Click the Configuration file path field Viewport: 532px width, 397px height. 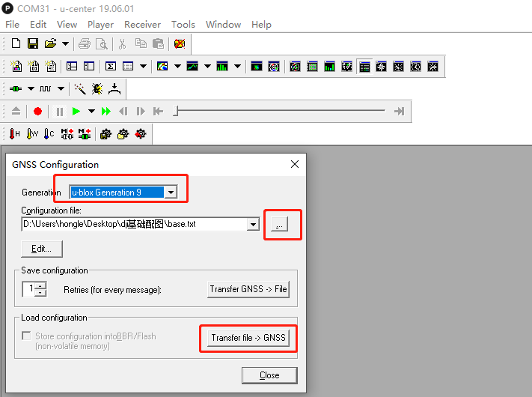coord(135,224)
